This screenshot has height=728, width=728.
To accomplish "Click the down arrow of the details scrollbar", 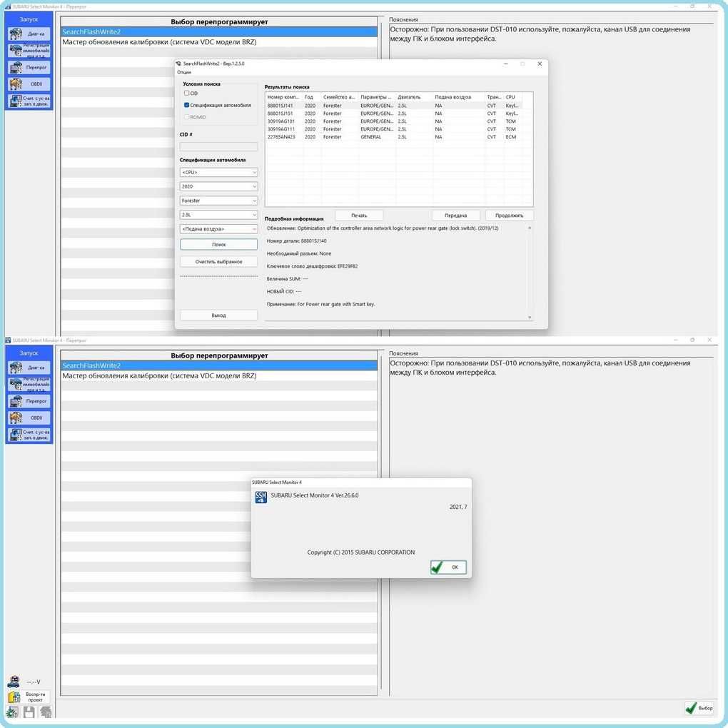I will tap(530, 318).
